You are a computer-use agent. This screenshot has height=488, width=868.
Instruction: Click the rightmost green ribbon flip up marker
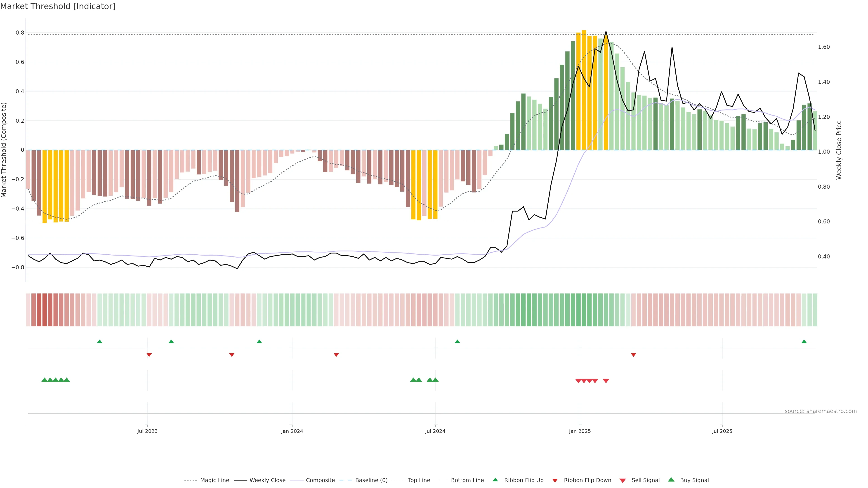[804, 342]
